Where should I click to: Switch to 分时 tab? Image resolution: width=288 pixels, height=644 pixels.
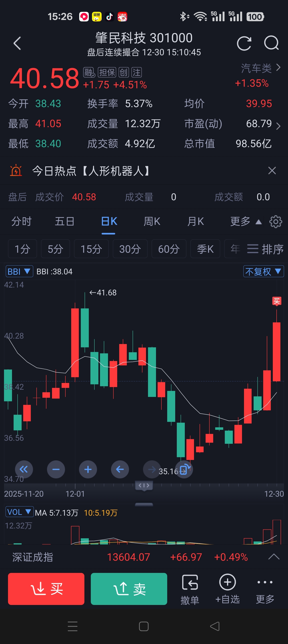pyautogui.click(x=21, y=221)
